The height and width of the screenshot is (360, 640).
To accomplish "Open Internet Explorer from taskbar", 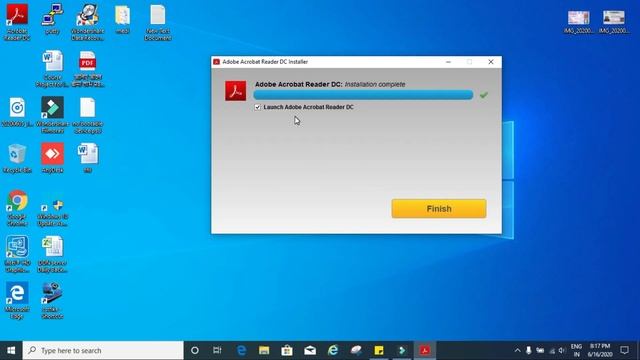I will 333,350.
